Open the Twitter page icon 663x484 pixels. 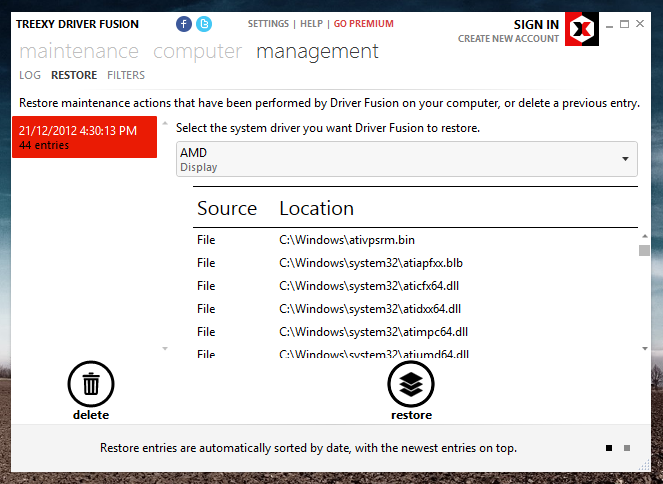point(204,24)
